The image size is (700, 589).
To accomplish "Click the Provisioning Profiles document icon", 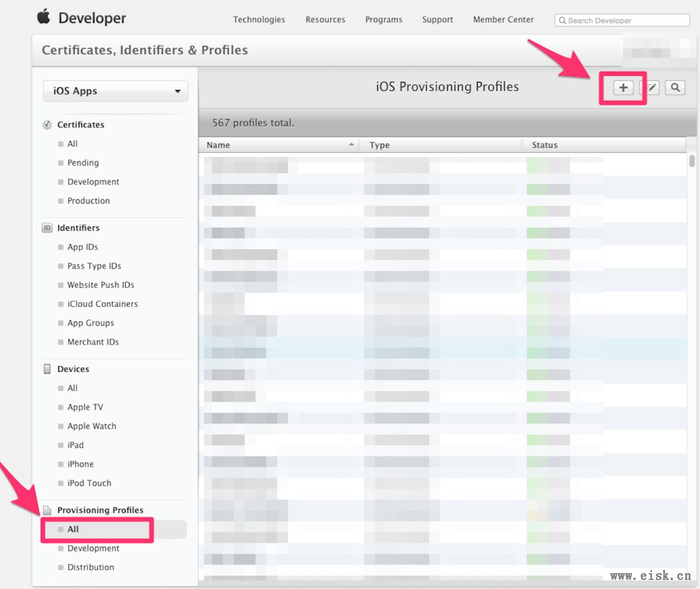I will pos(47,510).
